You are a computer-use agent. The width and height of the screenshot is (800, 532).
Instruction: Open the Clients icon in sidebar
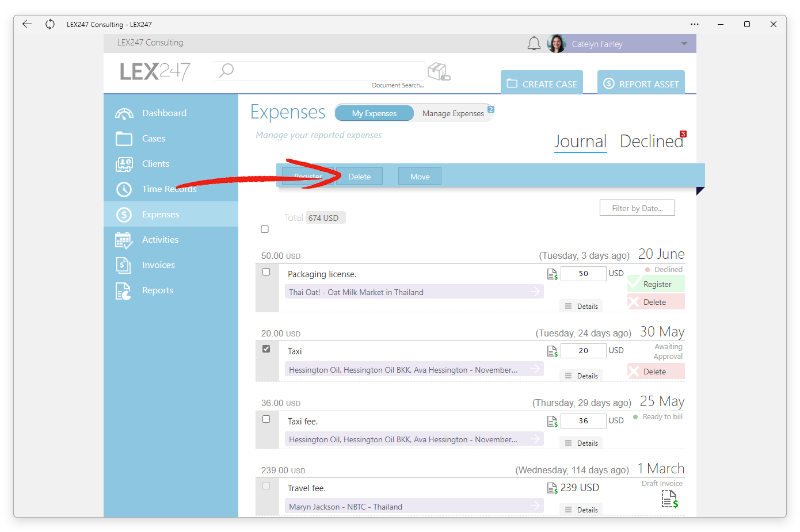124,164
